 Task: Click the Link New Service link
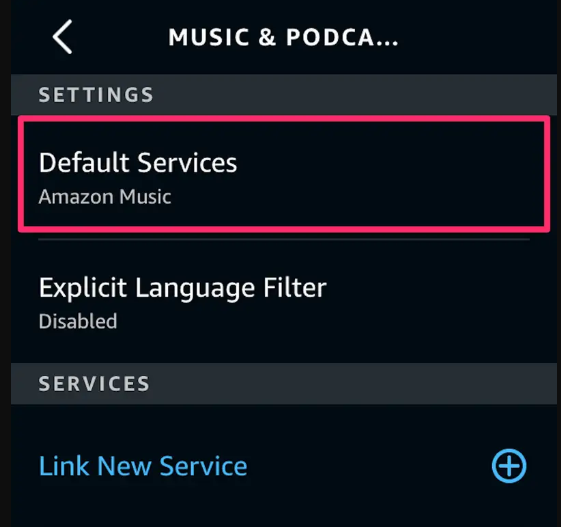pyautogui.click(x=143, y=466)
